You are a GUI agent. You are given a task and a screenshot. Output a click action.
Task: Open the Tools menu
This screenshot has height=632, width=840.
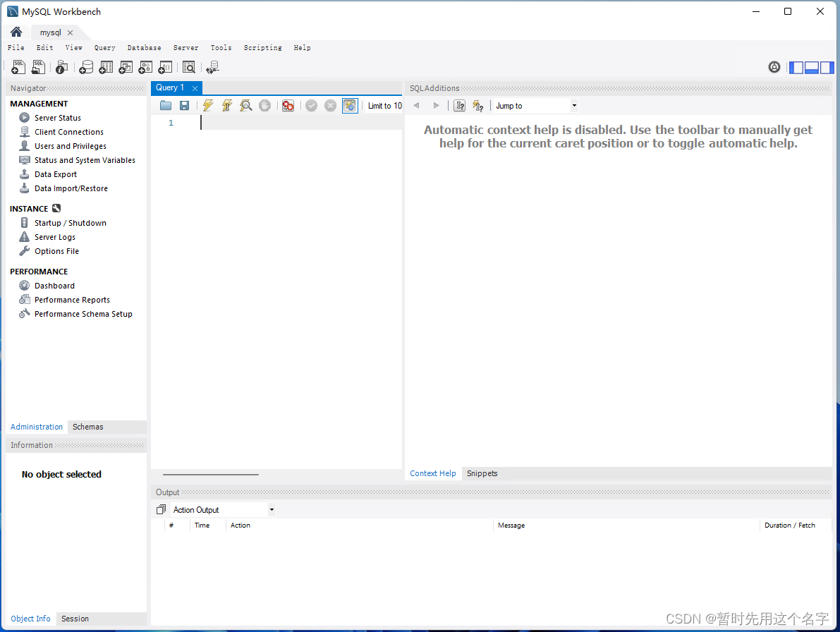[221, 48]
